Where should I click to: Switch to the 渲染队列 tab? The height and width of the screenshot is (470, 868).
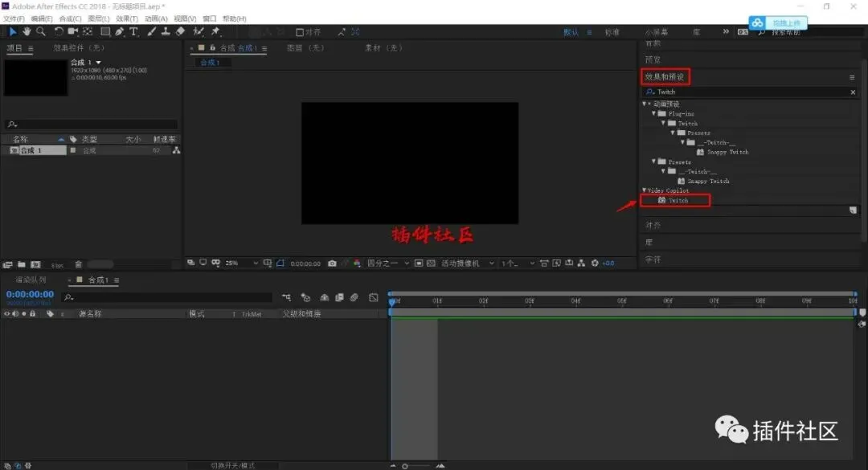(x=31, y=280)
